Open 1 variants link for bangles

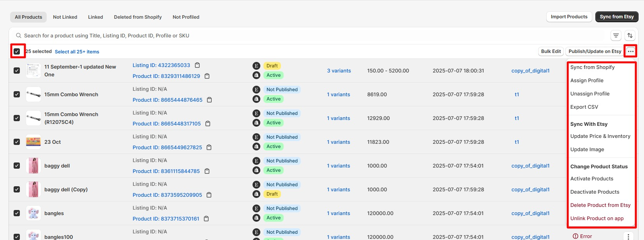tap(339, 214)
